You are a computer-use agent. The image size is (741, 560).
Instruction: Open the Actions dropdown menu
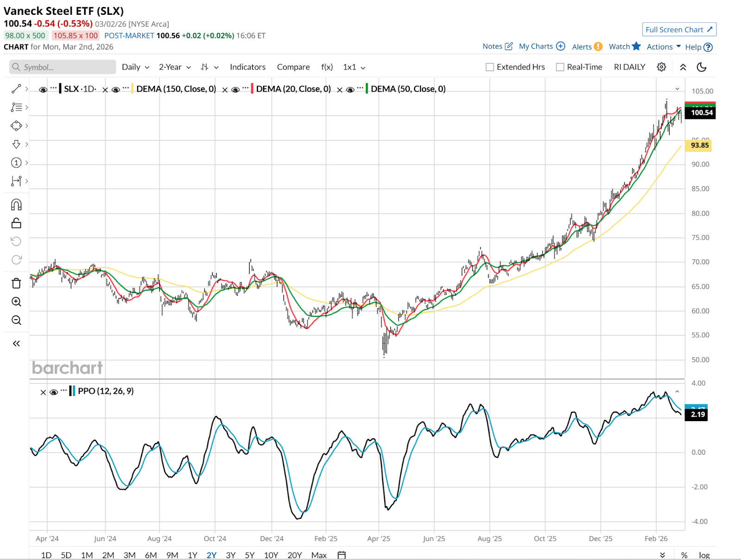tap(663, 47)
